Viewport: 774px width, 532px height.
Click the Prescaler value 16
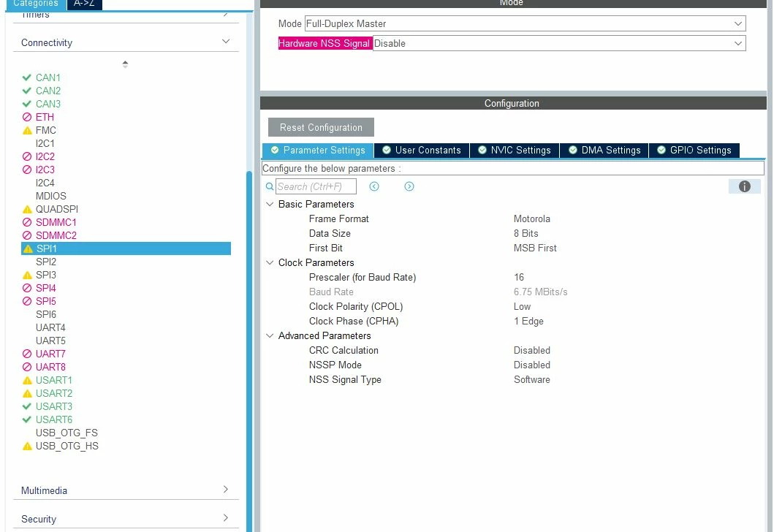pyautogui.click(x=519, y=278)
